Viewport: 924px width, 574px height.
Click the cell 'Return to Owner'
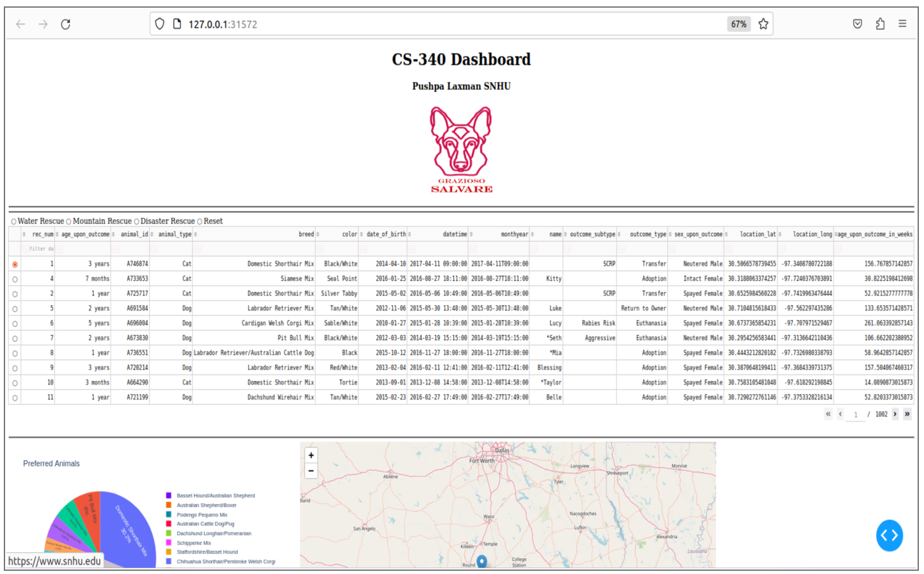[x=643, y=309]
